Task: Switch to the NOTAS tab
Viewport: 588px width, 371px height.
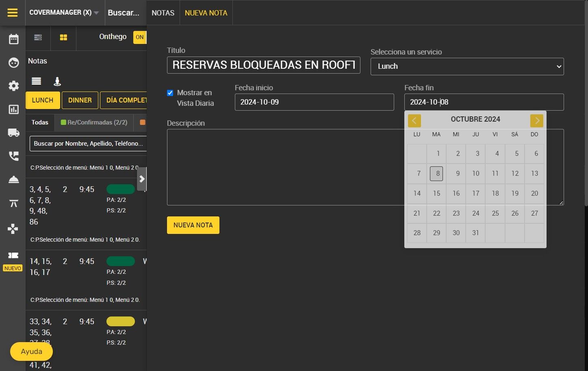Action: pos(163,13)
